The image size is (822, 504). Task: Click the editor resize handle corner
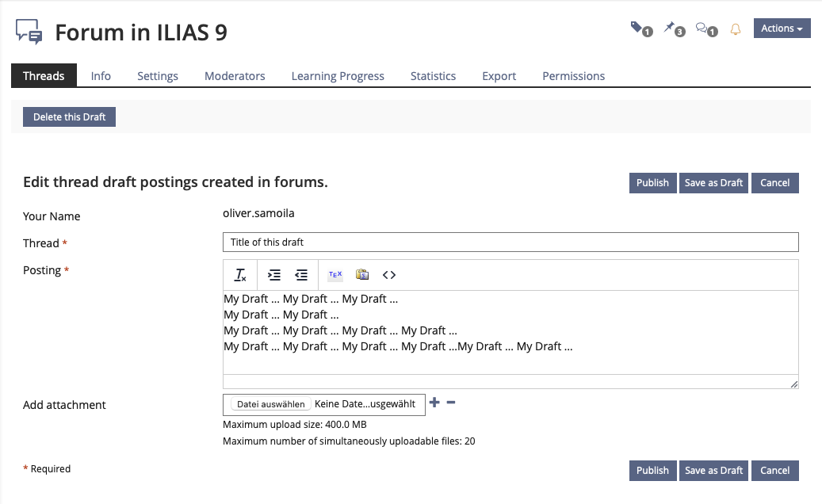pyautogui.click(x=793, y=384)
